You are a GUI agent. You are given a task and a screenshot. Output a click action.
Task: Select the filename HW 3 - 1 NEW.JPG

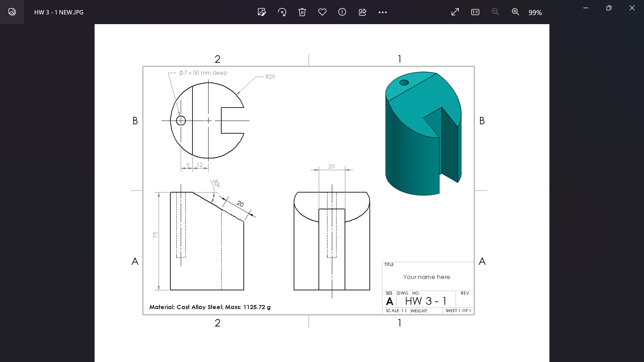pos(58,12)
